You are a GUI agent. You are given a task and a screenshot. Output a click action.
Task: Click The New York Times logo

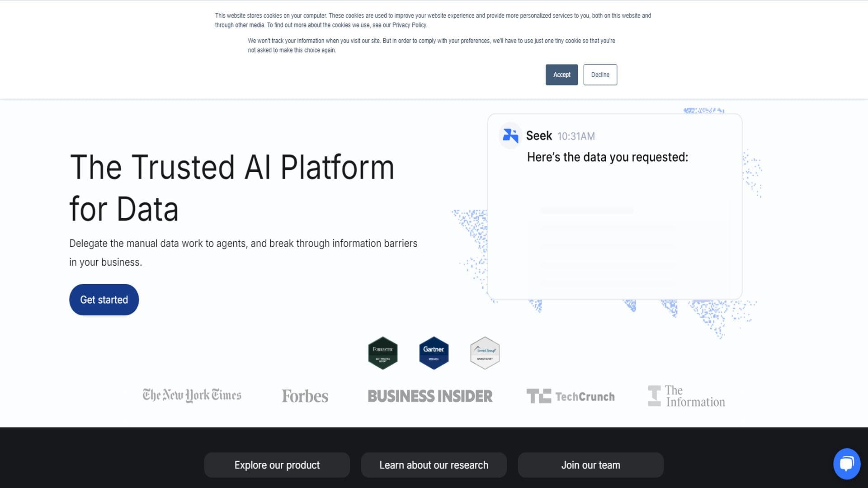[x=192, y=395]
